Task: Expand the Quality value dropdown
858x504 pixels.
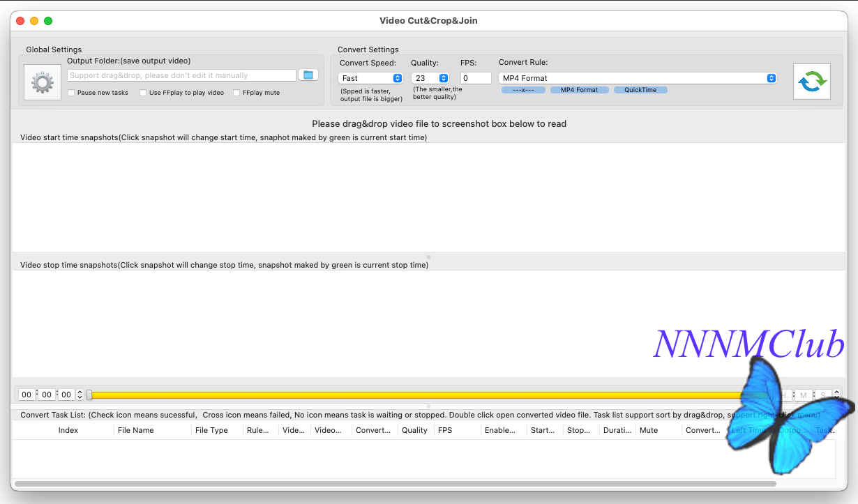Action: coord(430,78)
